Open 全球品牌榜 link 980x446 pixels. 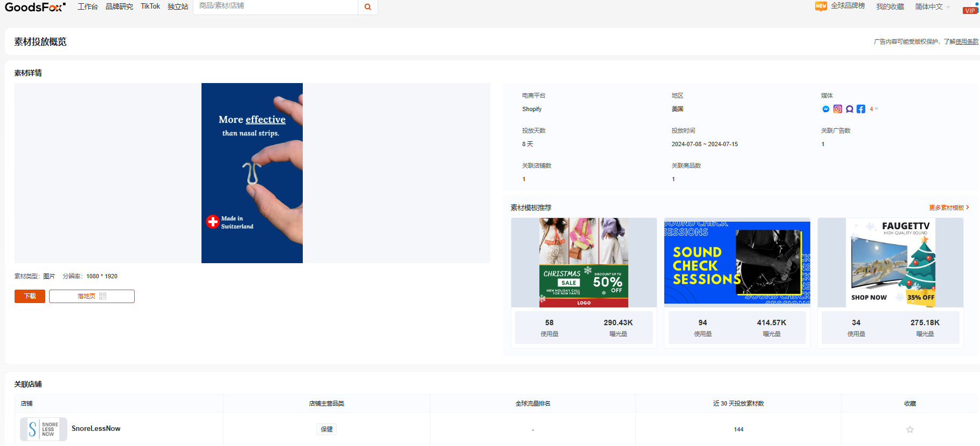click(847, 6)
